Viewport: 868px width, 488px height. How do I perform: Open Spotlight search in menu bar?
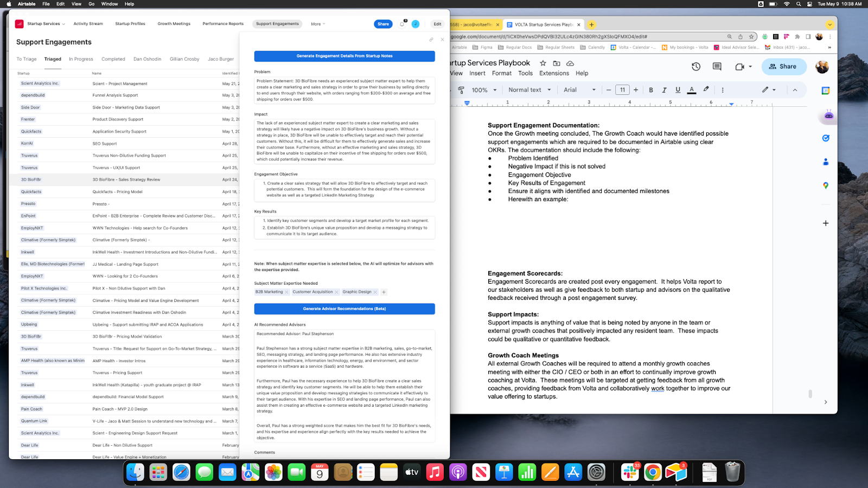point(799,4)
